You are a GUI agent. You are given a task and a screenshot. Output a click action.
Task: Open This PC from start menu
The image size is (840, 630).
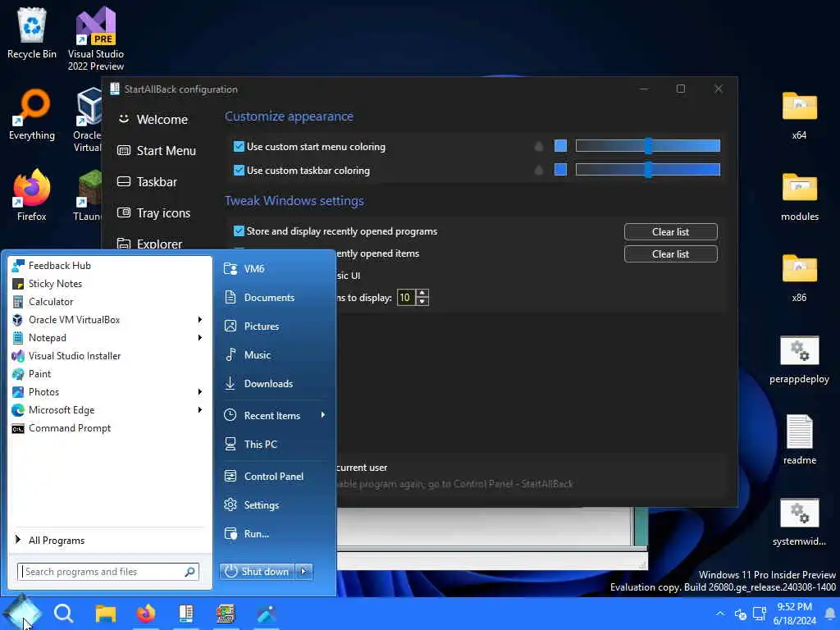click(x=260, y=445)
